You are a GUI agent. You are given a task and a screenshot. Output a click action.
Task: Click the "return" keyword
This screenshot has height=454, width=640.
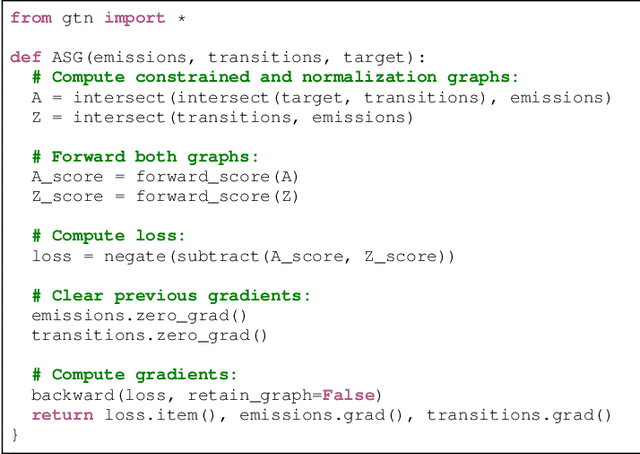coord(62,414)
